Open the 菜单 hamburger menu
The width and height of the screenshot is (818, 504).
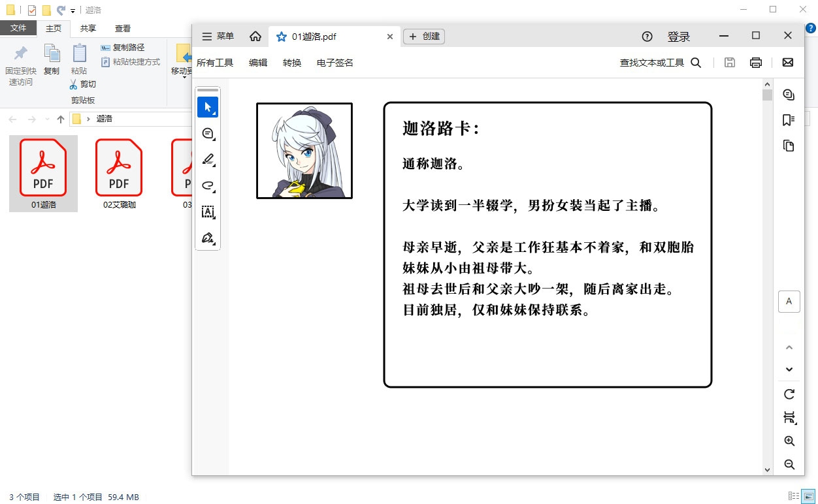click(218, 37)
